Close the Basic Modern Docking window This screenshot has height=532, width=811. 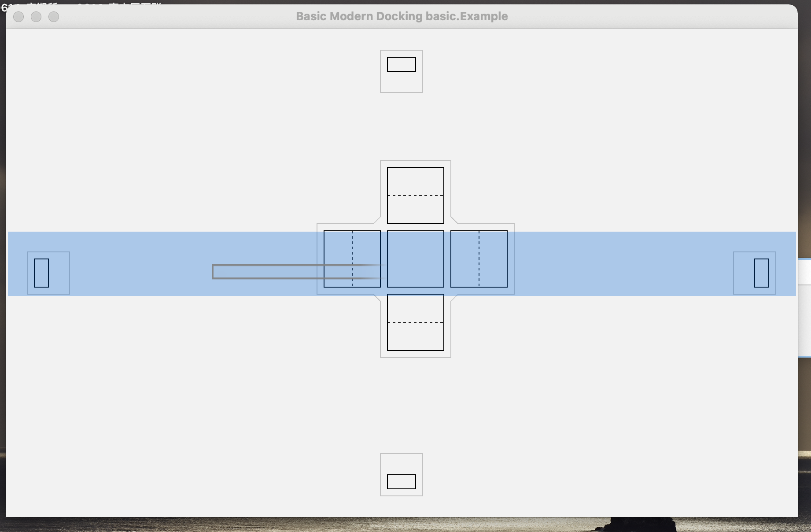[18, 18]
